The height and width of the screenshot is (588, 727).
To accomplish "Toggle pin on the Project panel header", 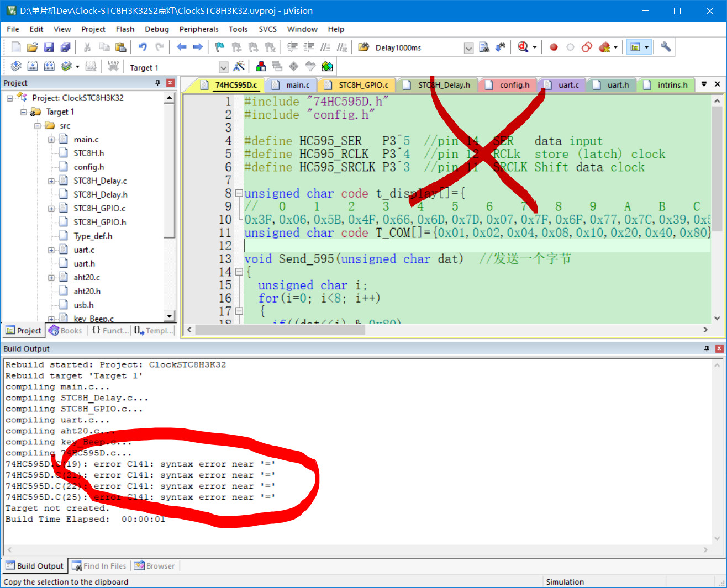I will [157, 83].
